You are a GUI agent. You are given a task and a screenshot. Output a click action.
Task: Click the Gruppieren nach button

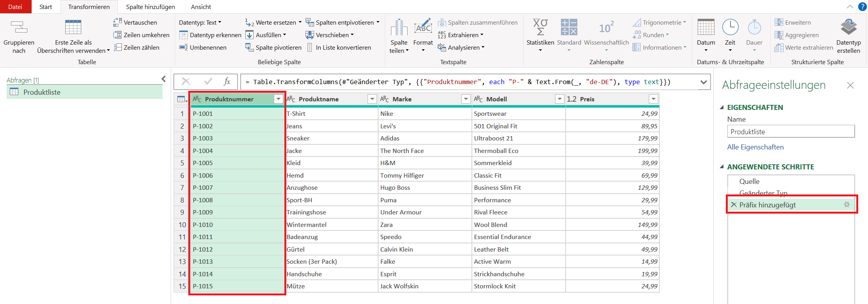pyautogui.click(x=19, y=36)
